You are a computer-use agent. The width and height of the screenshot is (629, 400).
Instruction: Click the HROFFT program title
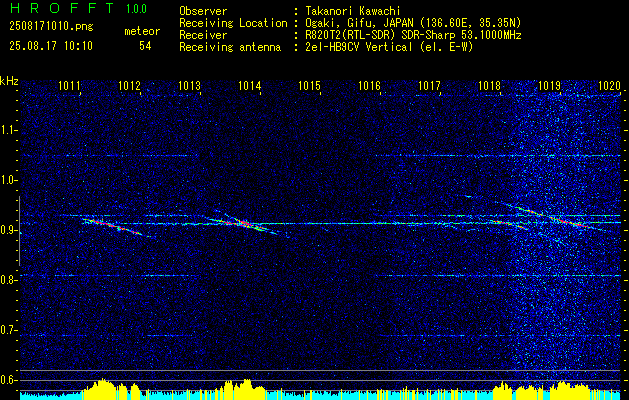[x=62, y=8]
